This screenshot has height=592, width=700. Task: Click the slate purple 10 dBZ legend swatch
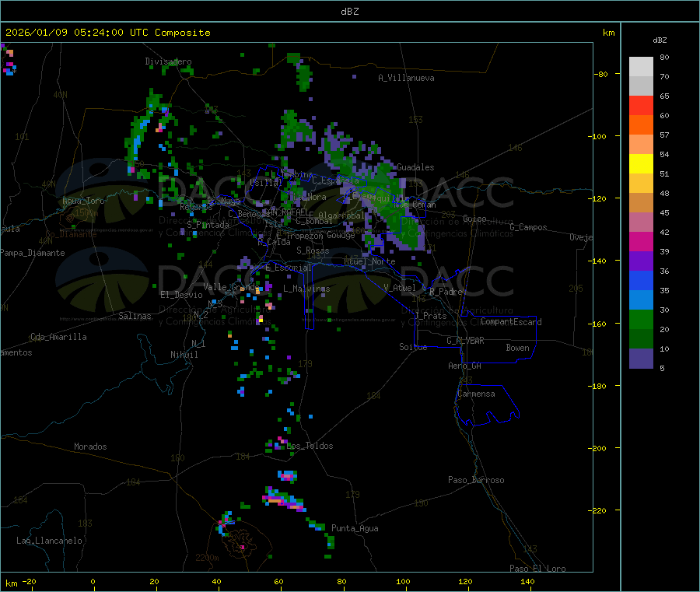(641, 359)
